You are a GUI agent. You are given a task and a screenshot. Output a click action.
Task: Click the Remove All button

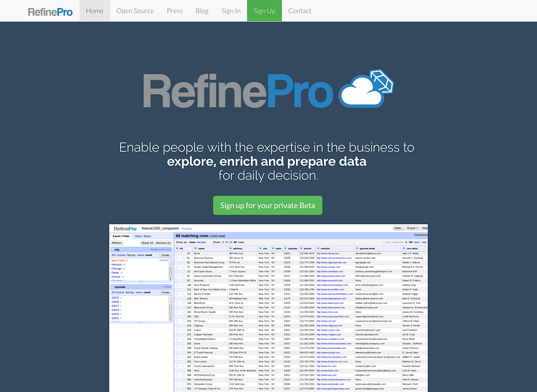pyautogui.click(x=163, y=243)
